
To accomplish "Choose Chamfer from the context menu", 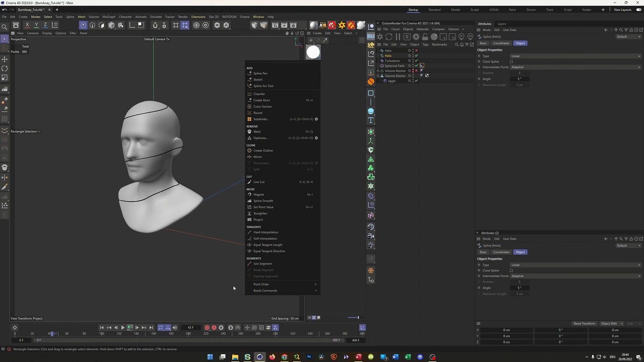I will [x=259, y=94].
